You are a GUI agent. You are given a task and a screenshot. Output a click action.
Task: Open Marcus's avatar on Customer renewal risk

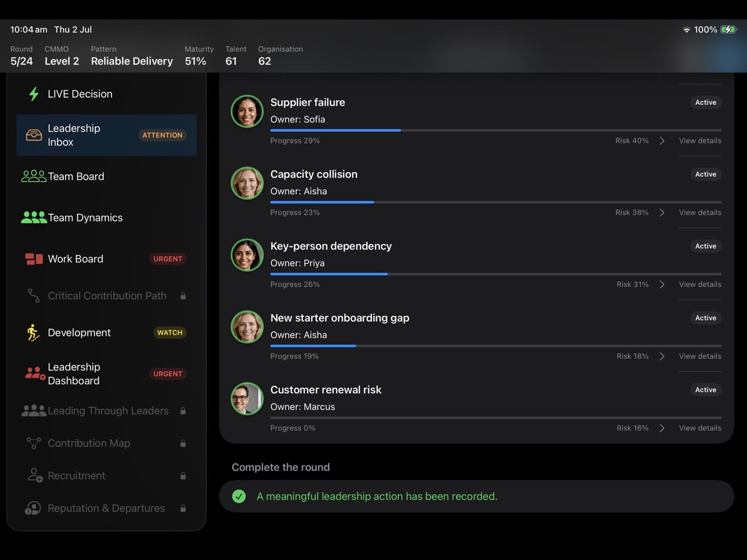(x=247, y=399)
